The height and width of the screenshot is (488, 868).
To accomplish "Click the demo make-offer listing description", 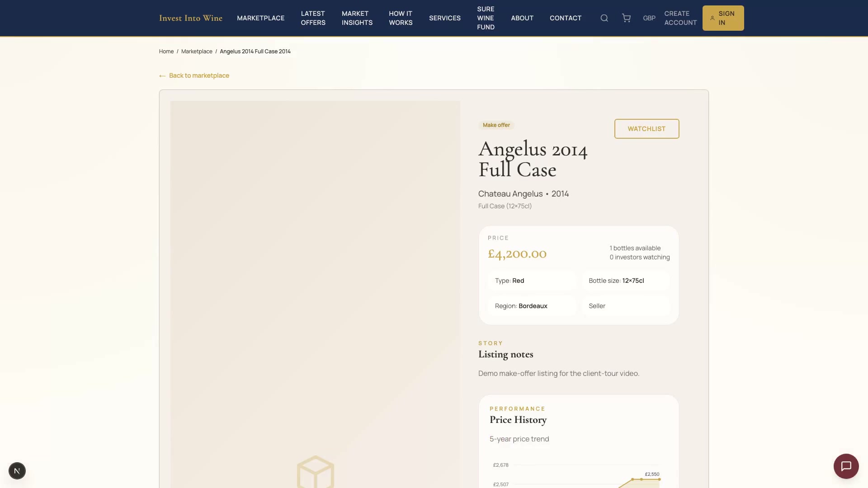I will 559,373.
